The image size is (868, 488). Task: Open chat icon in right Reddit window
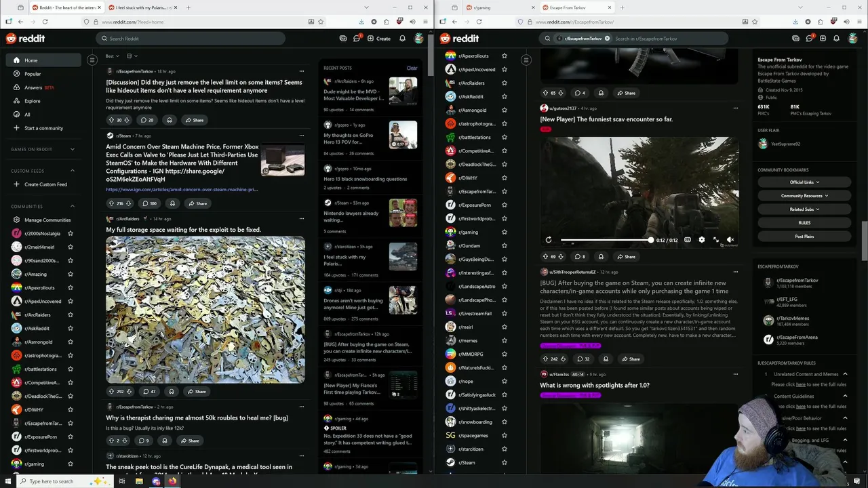pyautogui.click(x=809, y=39)
